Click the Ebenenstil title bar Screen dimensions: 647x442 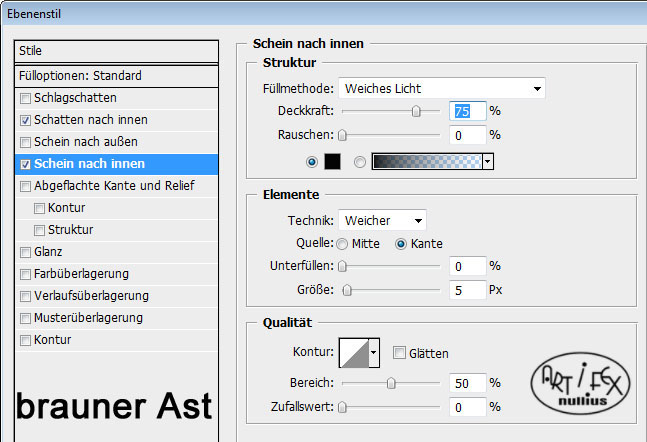click(x=324, y=14)
